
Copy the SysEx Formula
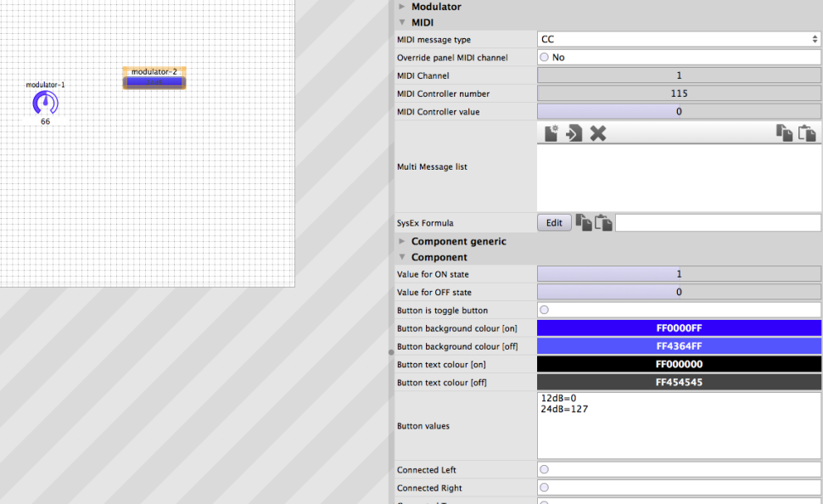tap(584, 223)
